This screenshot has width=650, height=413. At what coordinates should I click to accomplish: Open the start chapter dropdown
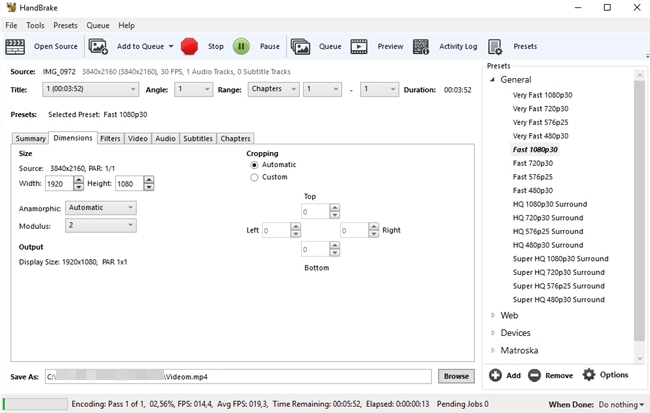(x=323, y=89)
